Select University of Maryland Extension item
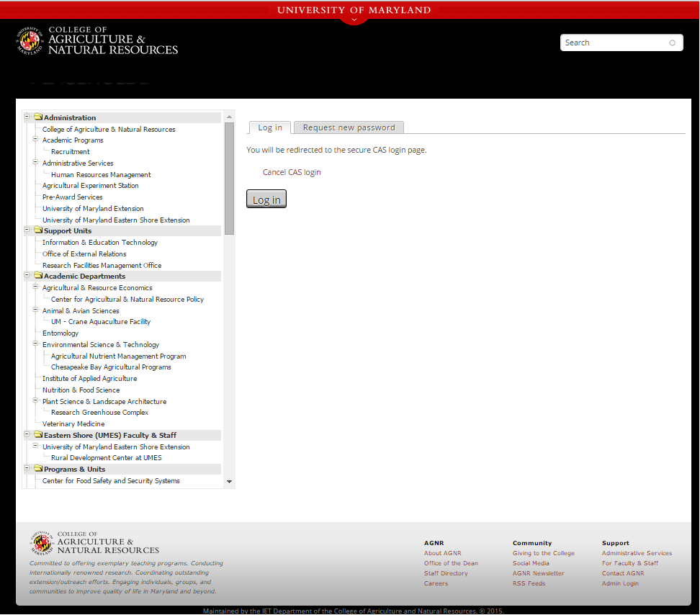 pos(93,209)
